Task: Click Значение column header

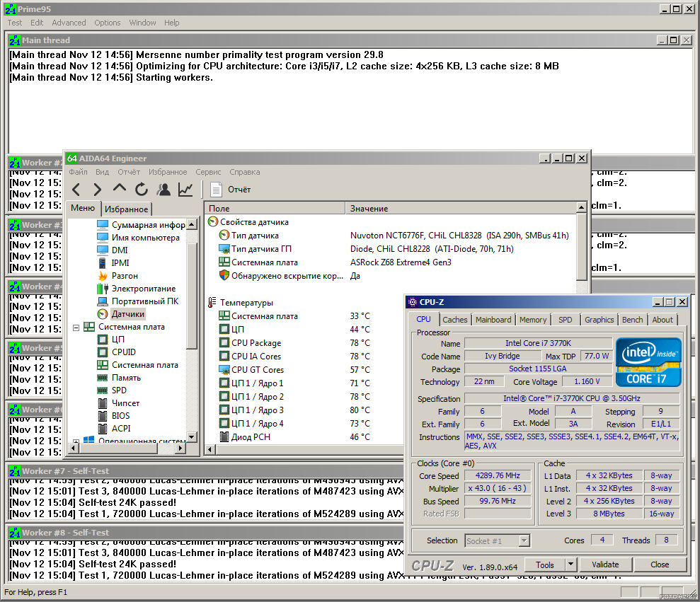Action: tap(460, 209)
